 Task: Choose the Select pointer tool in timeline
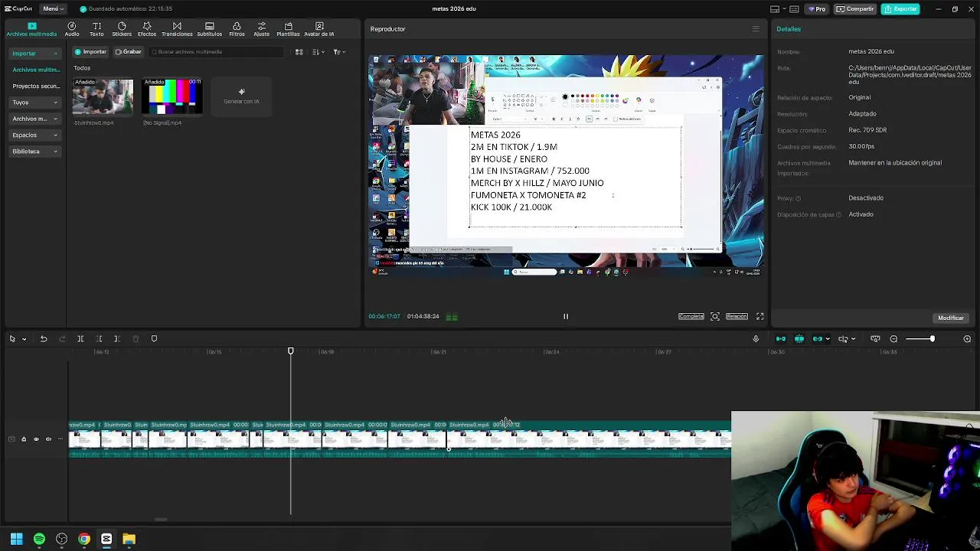[x=12, y=339]
